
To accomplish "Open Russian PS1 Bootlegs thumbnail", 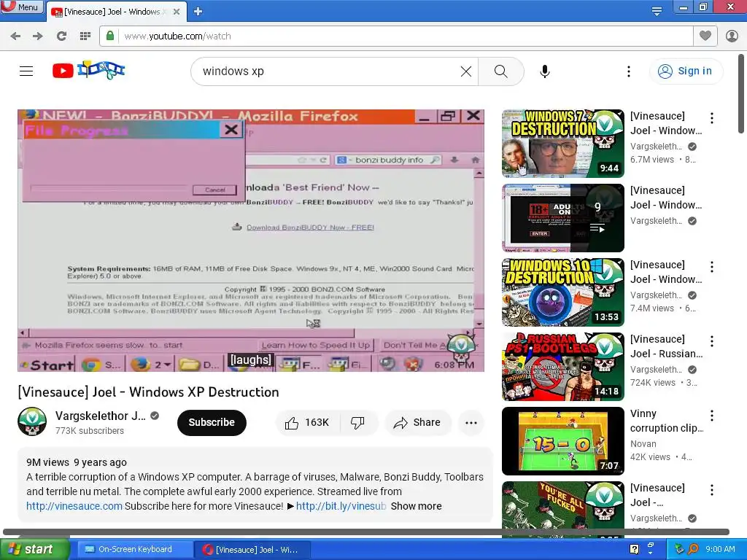I will [562, 366].
